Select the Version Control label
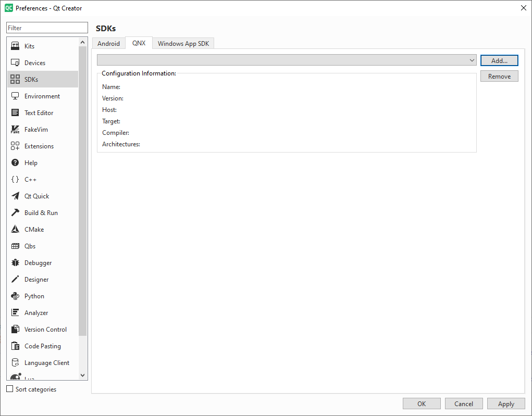Viewport: 532px width, 416px height. pyautogui.click(x=45, y=330)
